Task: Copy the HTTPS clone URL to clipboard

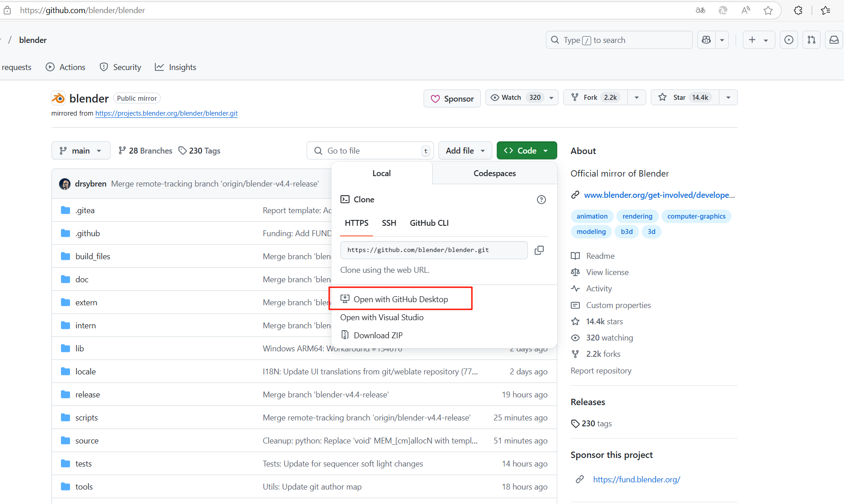Action: (539, 250)
